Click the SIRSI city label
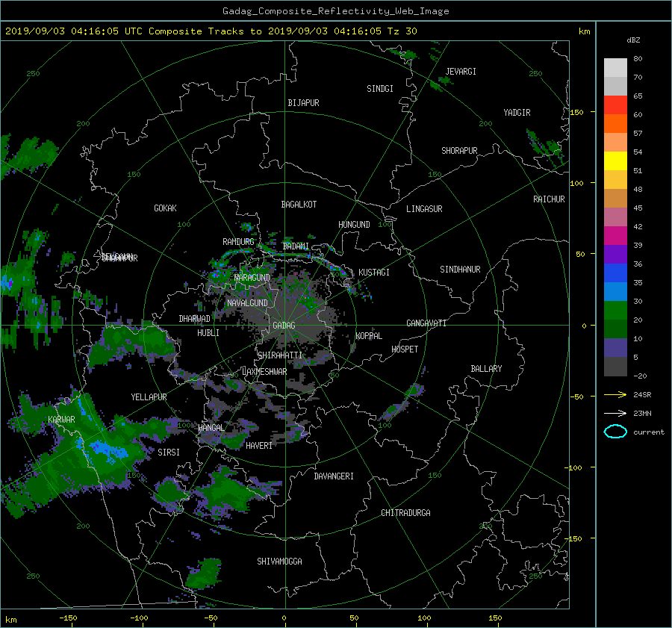The height and width of the screenshot is (628, 672). coord(169,453)
